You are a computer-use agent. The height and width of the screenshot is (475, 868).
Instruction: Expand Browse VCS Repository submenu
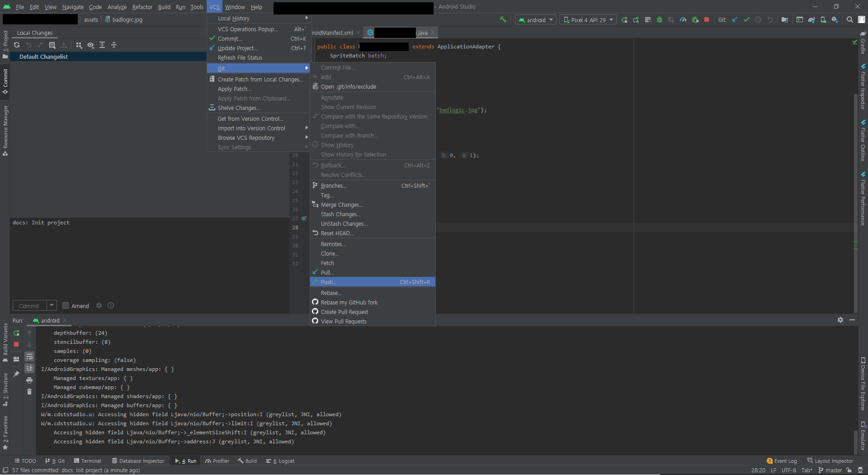click(259, 138)
